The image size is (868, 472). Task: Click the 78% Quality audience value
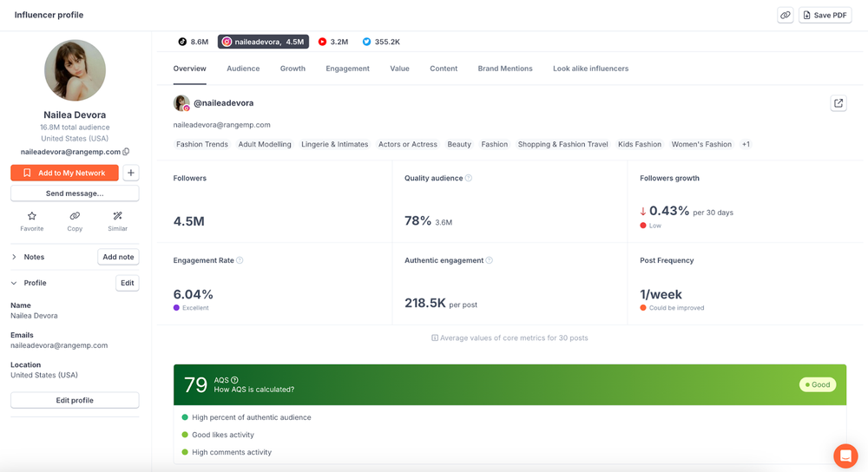point(418,220)
